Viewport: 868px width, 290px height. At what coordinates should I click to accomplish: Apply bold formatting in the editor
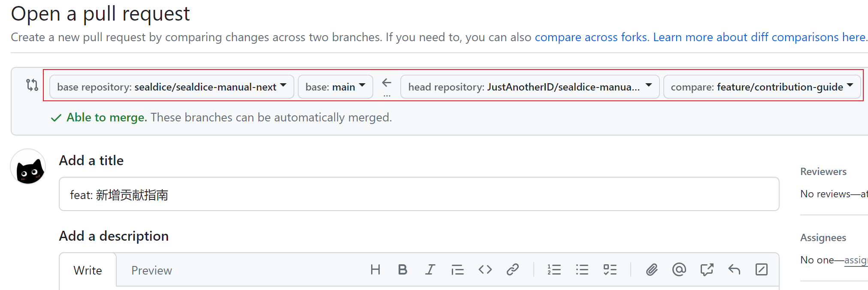point(402,270)
